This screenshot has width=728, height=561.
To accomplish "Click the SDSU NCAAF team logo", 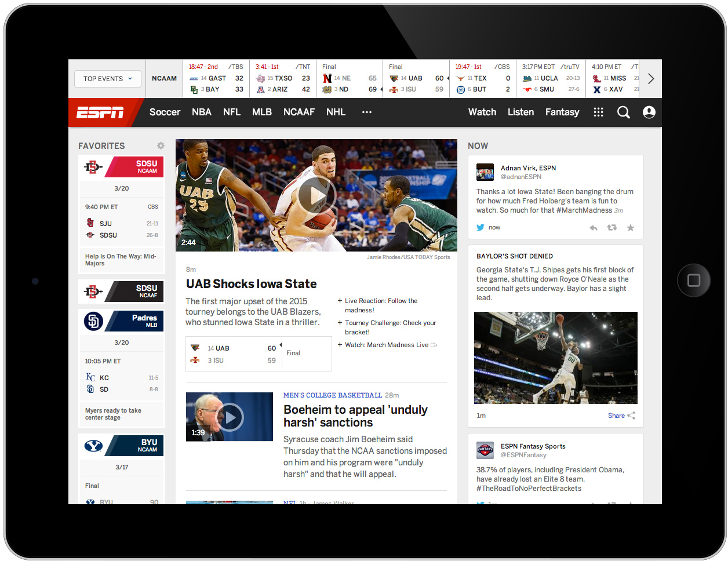I will tap(93, 292).
